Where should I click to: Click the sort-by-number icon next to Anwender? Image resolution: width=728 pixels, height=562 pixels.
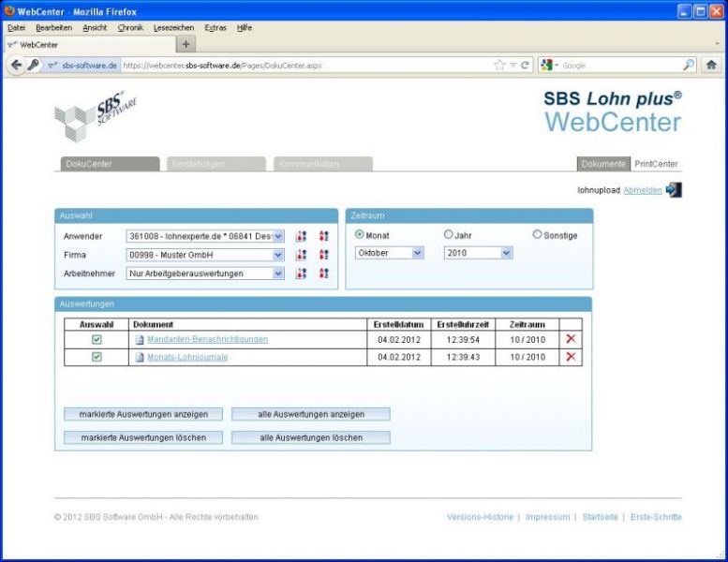click(x=301, y=236)
